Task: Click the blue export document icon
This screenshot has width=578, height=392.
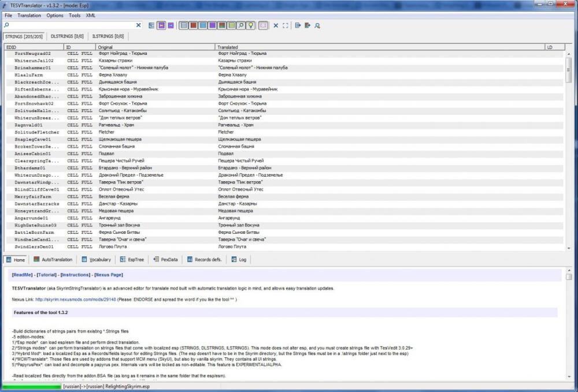Action: (298, 25)
